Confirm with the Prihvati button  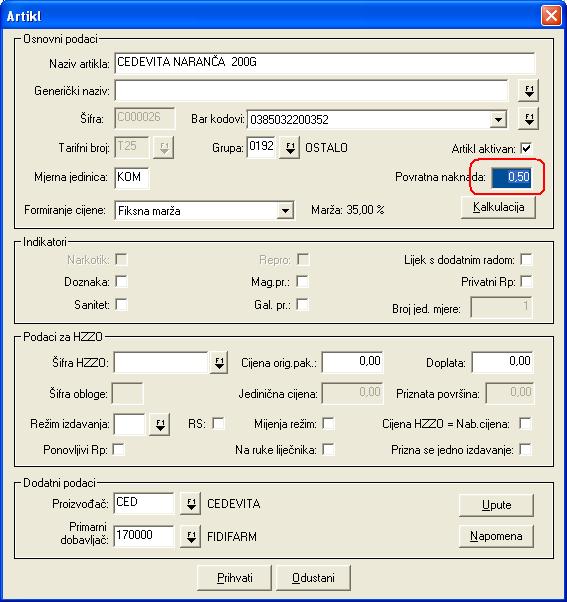point(235,578)
